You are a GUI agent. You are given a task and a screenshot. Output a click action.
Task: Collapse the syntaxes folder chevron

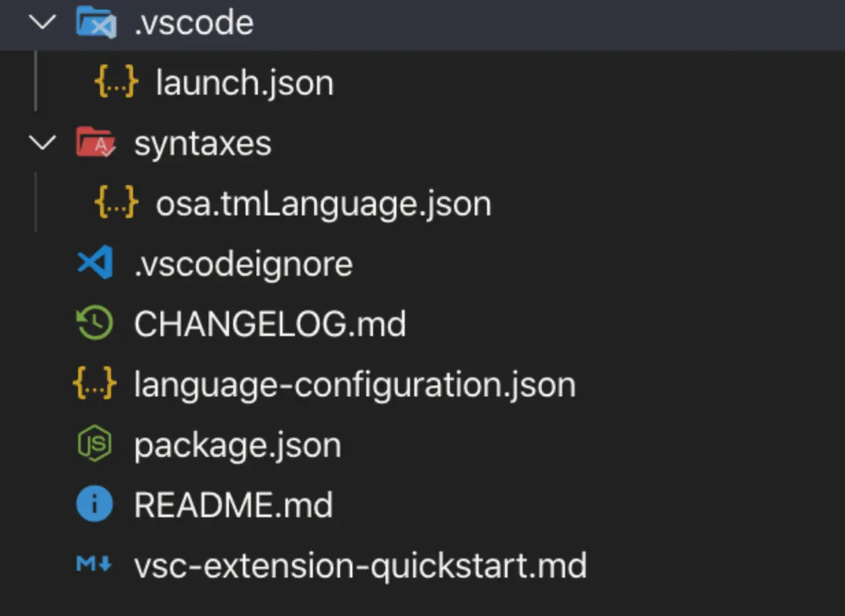(43, 143)
